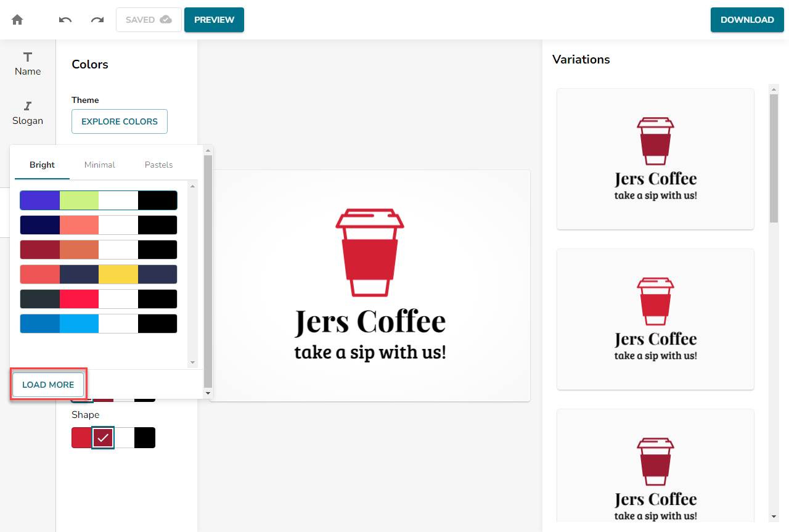Screen dimensions: 789x532
Task: Click color popup outer scrollbar down arrow
Action: pos(208,393)
